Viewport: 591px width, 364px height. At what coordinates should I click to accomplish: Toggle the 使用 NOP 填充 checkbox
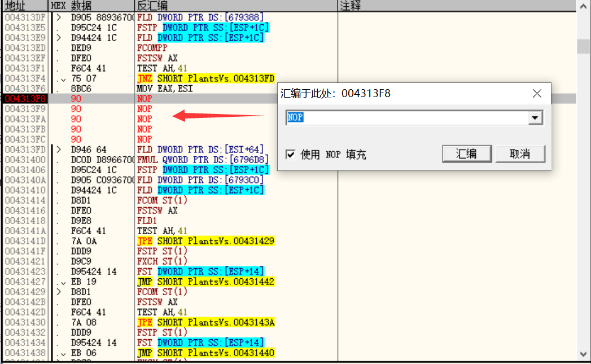(290, 155)
